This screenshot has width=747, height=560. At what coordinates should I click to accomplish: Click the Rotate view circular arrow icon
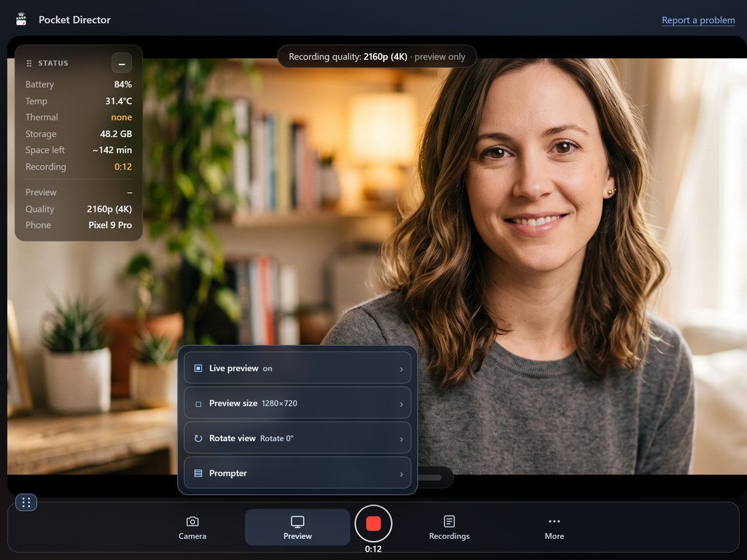198,438
